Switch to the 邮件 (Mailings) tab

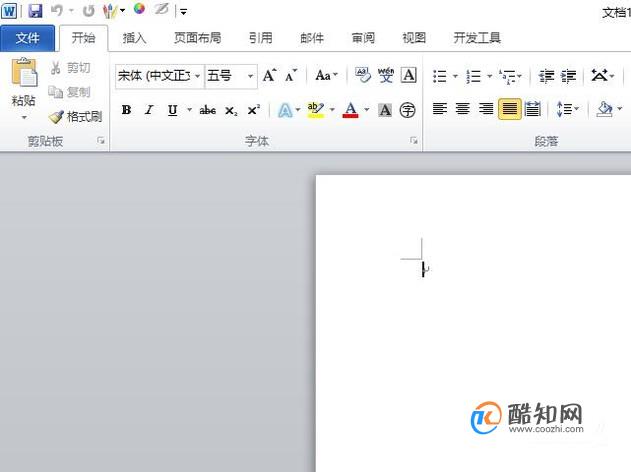point(312,38)
